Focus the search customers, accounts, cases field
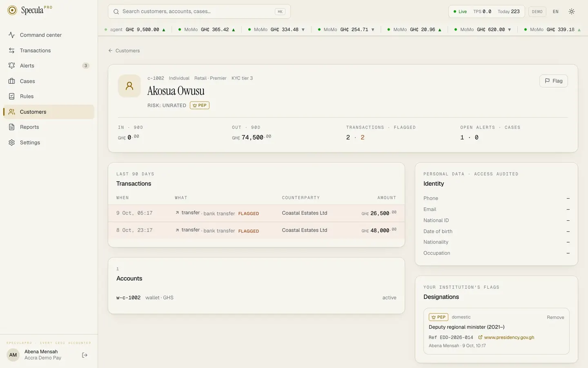 (x=199, y=11)
